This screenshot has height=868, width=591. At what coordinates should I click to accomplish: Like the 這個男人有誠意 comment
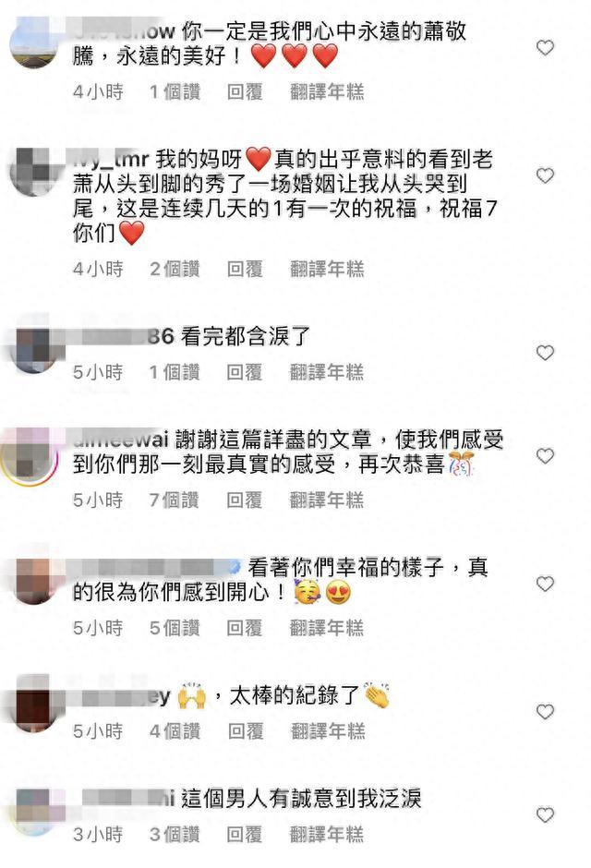[x=545, y=814]
